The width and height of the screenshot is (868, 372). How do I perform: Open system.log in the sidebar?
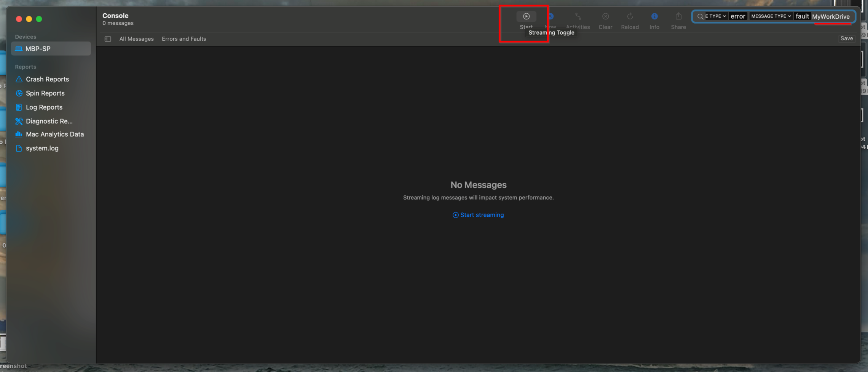pyautogui.click(x=42, y=148)
